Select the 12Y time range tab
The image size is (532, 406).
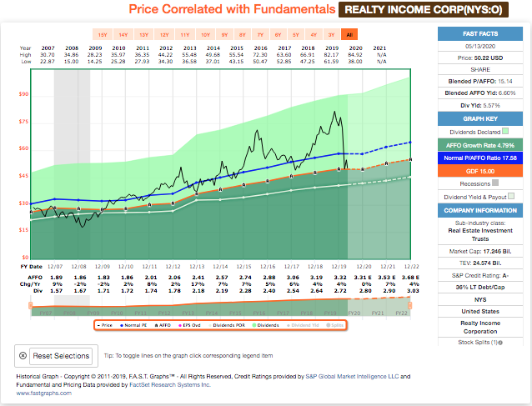(164, 34)
